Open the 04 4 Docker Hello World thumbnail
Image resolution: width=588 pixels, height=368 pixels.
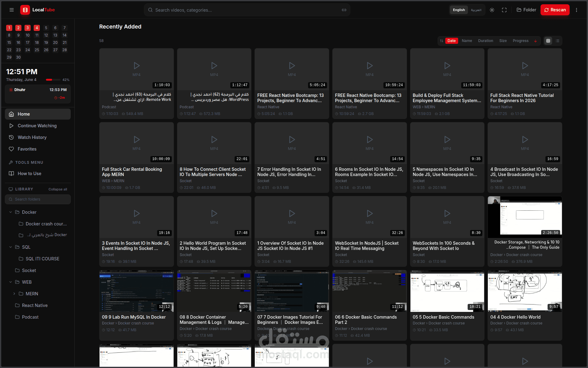tap(525, 291)
